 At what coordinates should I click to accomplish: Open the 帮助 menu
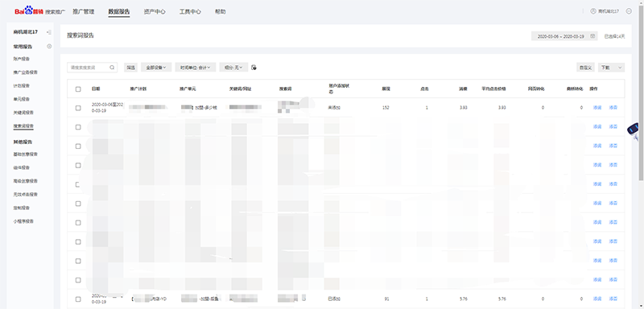point(220,11)
